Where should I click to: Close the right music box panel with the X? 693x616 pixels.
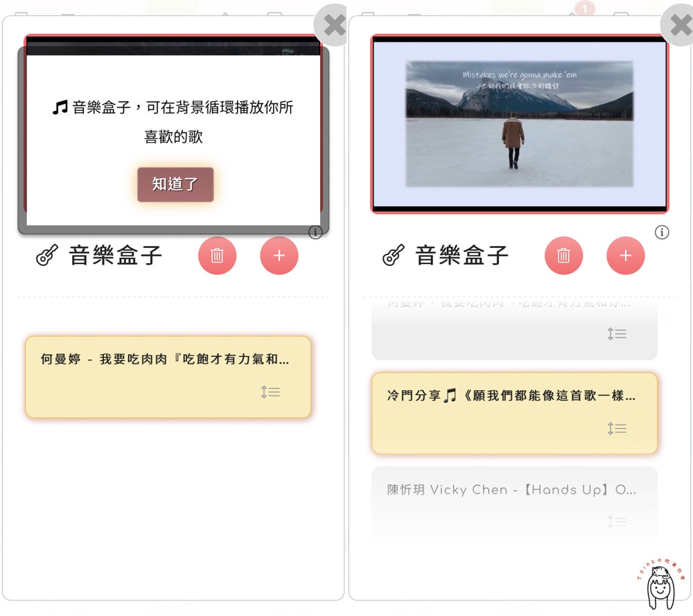pos(679,26)
